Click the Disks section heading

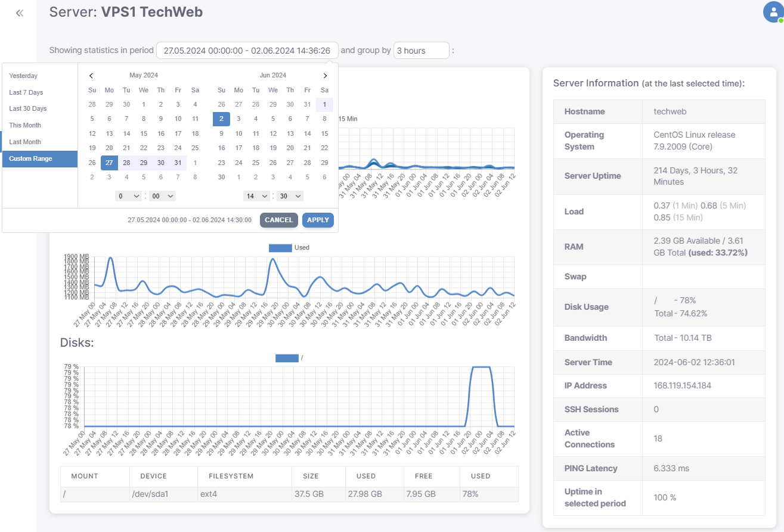coord(77,342)
